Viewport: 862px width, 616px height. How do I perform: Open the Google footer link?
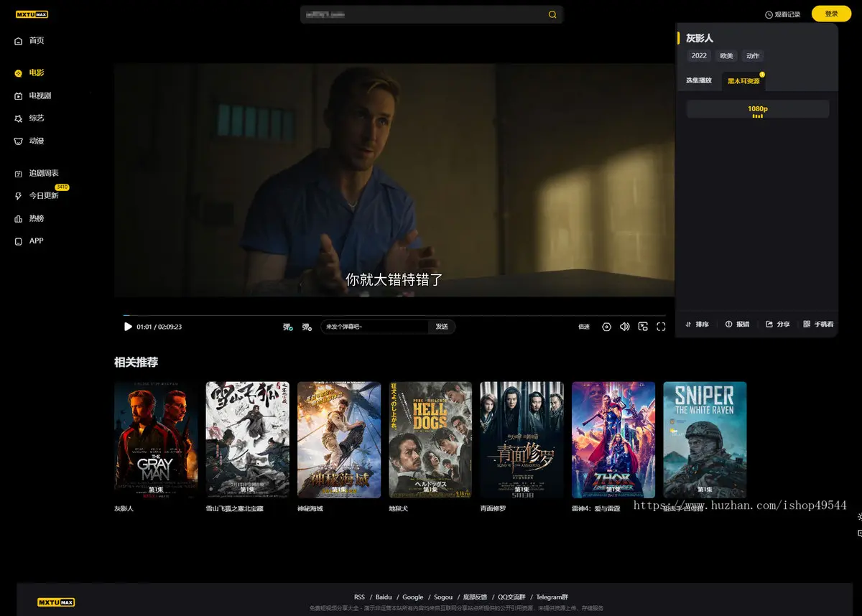pos(413,597)
